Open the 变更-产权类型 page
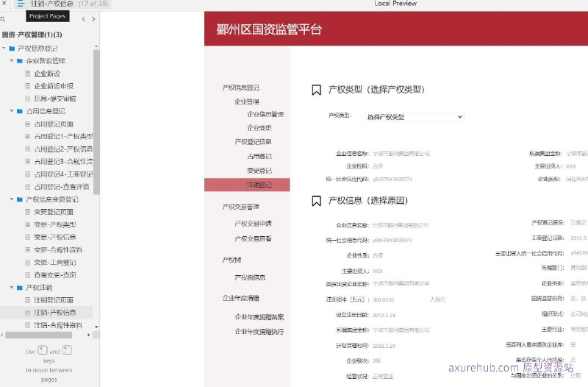 pos(55,224)
